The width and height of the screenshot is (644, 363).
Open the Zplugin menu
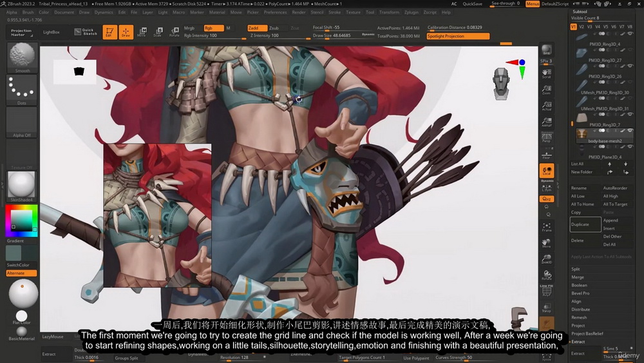coord(411,12)
